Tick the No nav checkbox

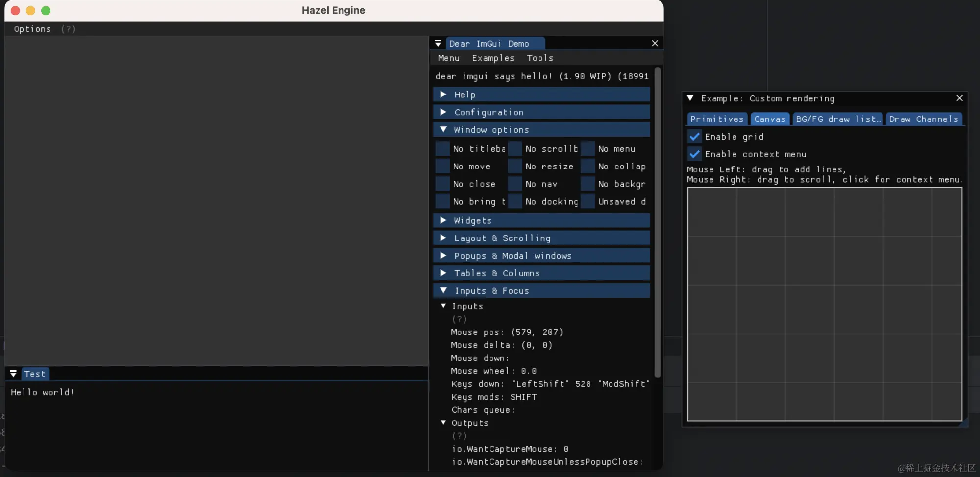point(515,184)
